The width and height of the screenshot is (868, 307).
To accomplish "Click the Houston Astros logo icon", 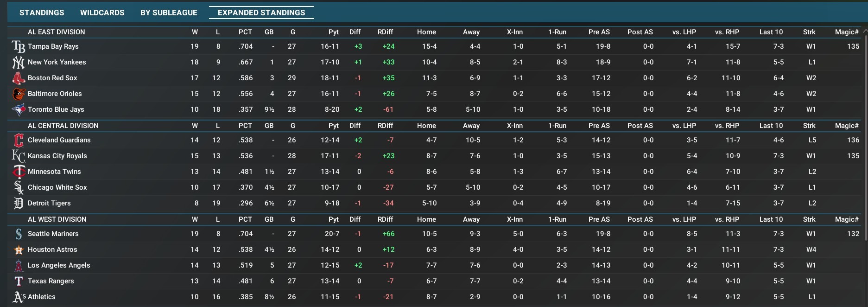I will pos(19,250).
